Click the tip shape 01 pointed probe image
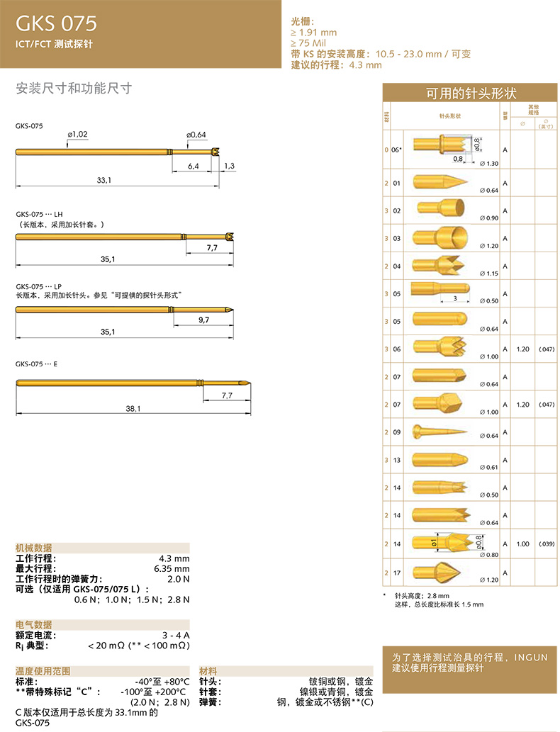The width and height of the screenshot is (560, 732). 439,181
